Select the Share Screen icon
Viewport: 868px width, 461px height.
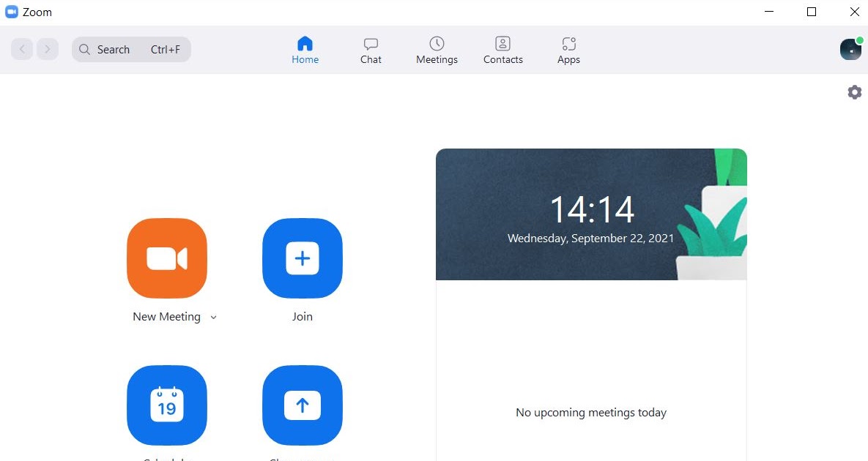302,405
